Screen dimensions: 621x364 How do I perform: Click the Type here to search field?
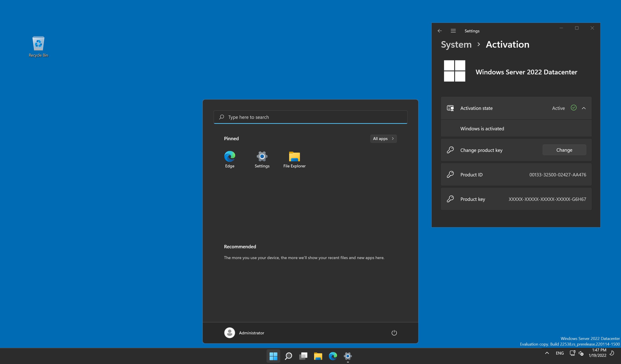[310, 117]
